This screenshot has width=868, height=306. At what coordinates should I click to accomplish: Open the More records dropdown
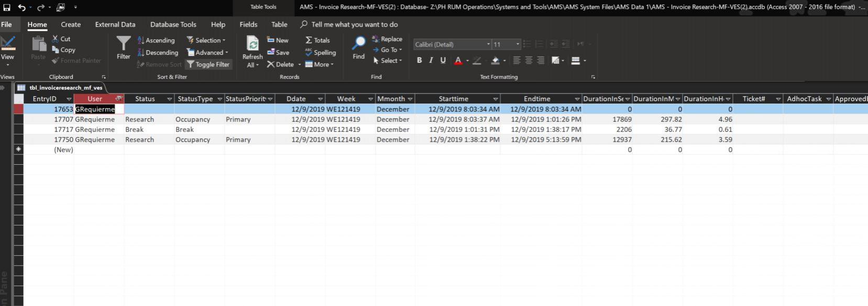319,64
